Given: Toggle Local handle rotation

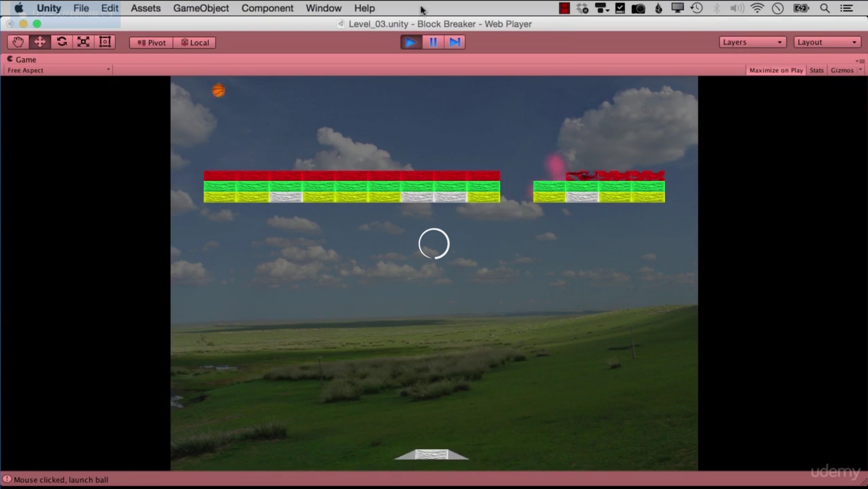Looking at the screenshot, I should [x=195, y=42].
